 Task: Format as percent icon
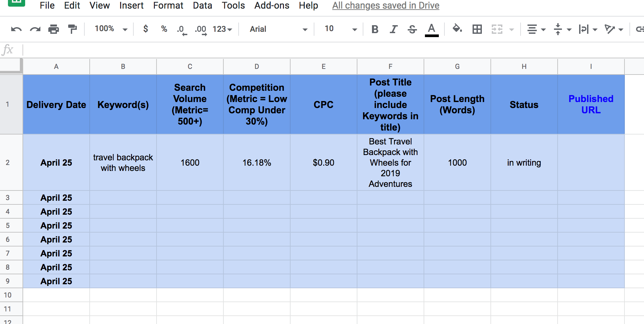(164, 29)
